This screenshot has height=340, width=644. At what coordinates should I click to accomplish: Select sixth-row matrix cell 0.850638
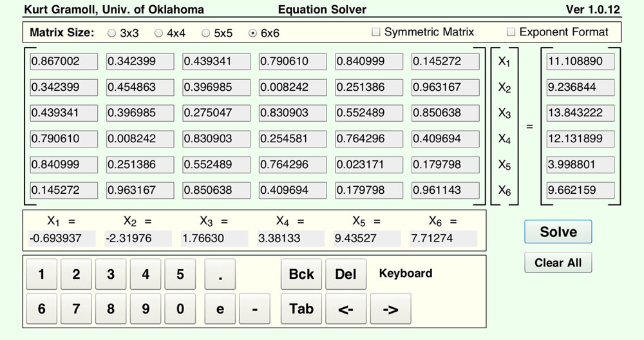point(216,190)
